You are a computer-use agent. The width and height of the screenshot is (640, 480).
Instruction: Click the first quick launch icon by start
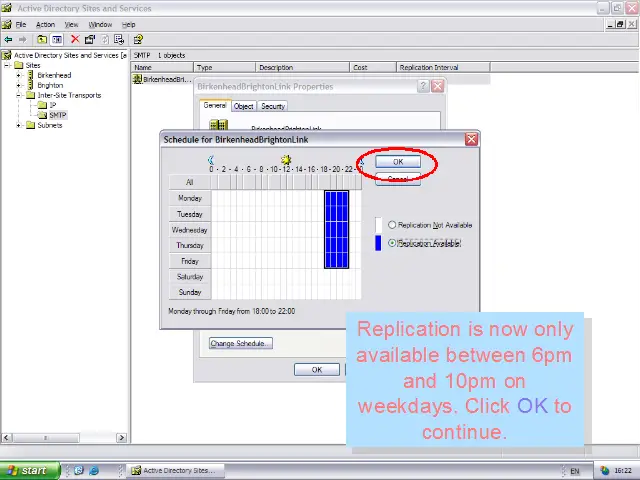pyautogui.click(x=79, y=470)
